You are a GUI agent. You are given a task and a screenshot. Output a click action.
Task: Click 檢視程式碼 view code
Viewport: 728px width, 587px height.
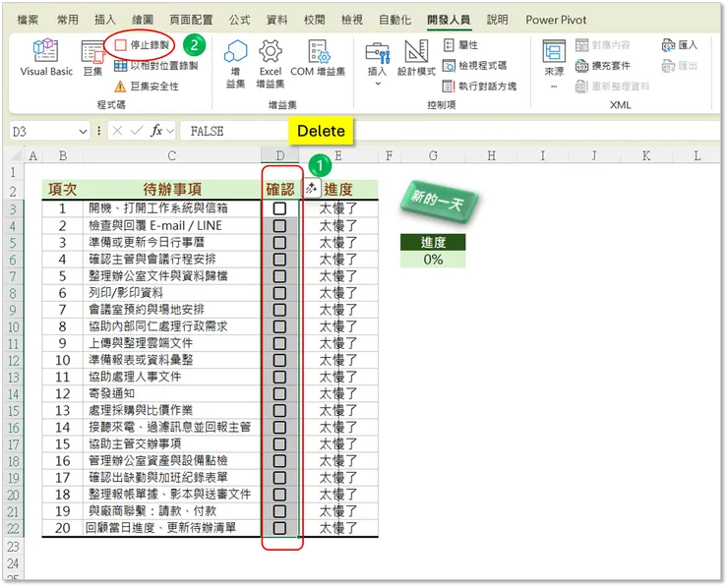tap(474, 66)
